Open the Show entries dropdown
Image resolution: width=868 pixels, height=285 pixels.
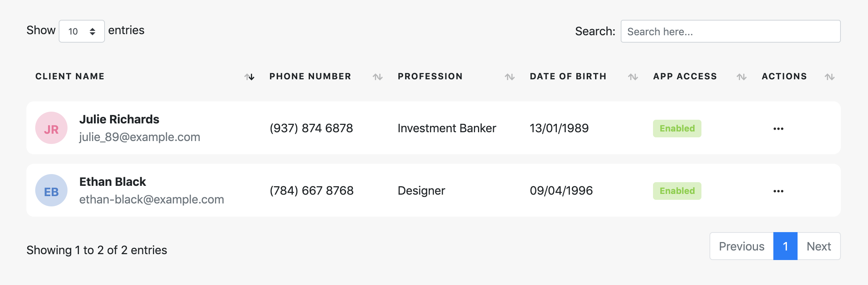coord(82,31)
